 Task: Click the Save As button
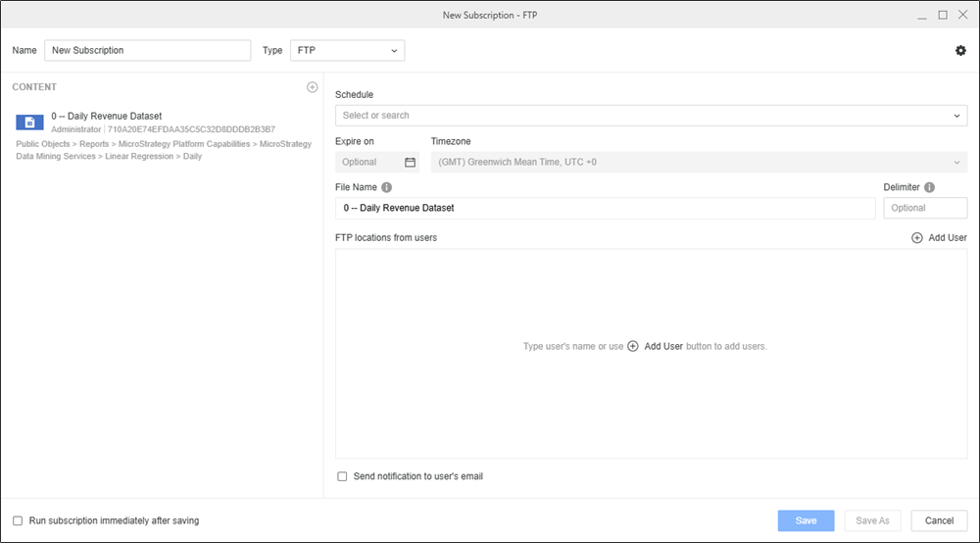[872, 520]
